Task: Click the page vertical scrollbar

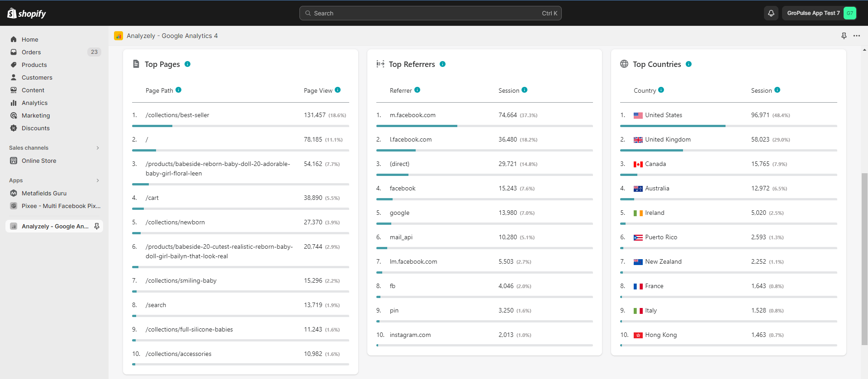Action: 864,259
